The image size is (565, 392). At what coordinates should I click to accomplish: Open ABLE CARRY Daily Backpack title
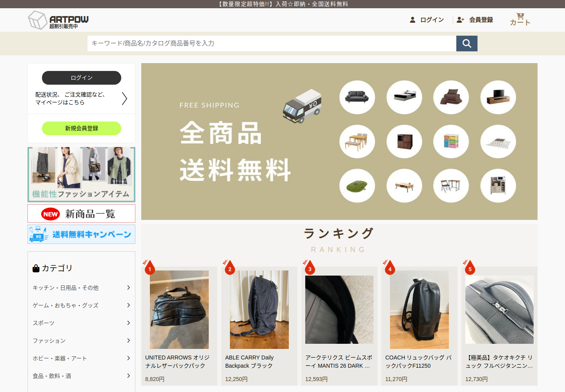click(x=250, y=361)
